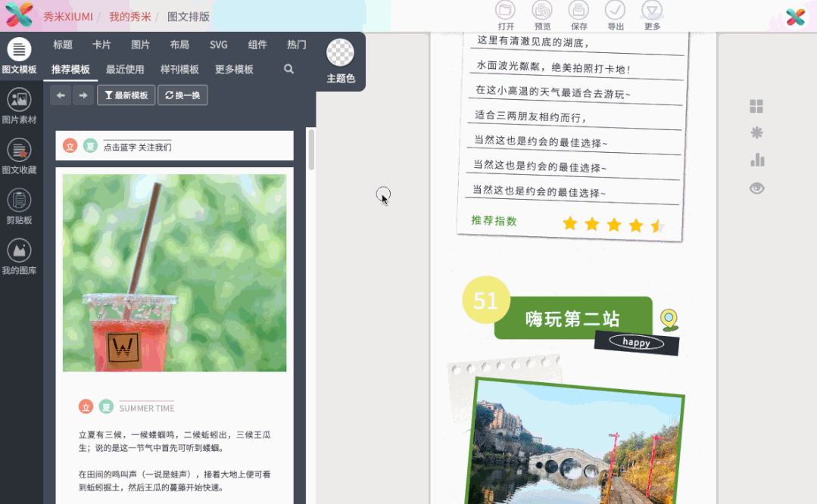Click the map pin location icon
The height and width of the screenshot is (504, 817).
pyautogui.click(x=669, y=319)
